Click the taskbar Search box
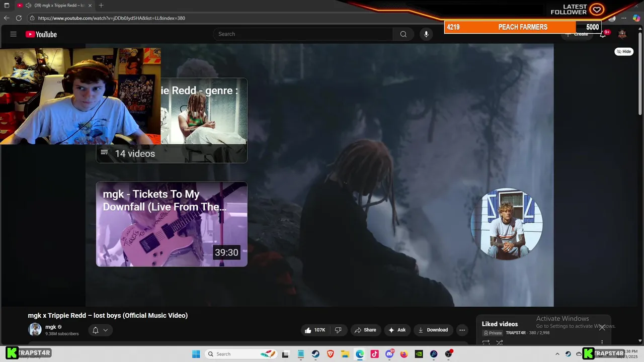Viewport: 644px width, 362px height. pyautogui.click(x=241, y=354)
